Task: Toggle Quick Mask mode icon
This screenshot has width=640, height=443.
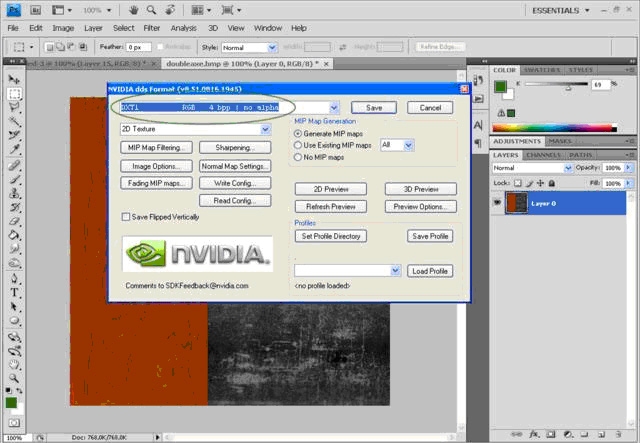Action: pyautogui.click(x=14, y=423)
